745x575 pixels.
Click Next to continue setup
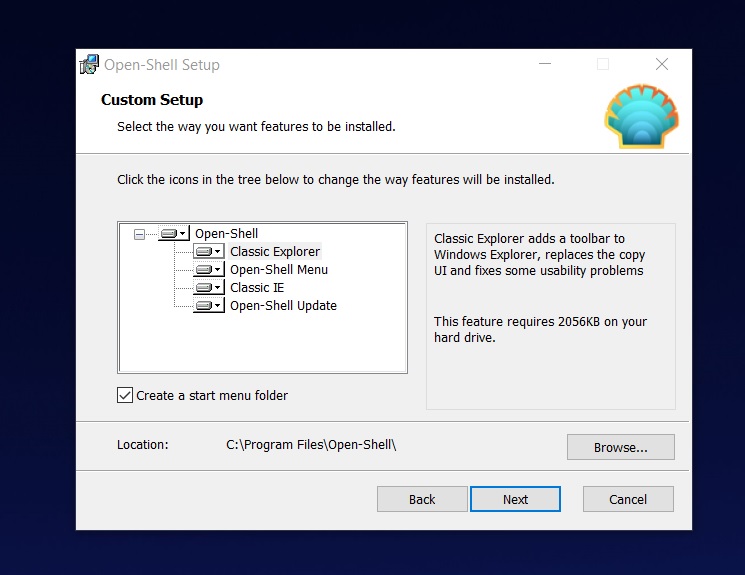tap(516, 499)
